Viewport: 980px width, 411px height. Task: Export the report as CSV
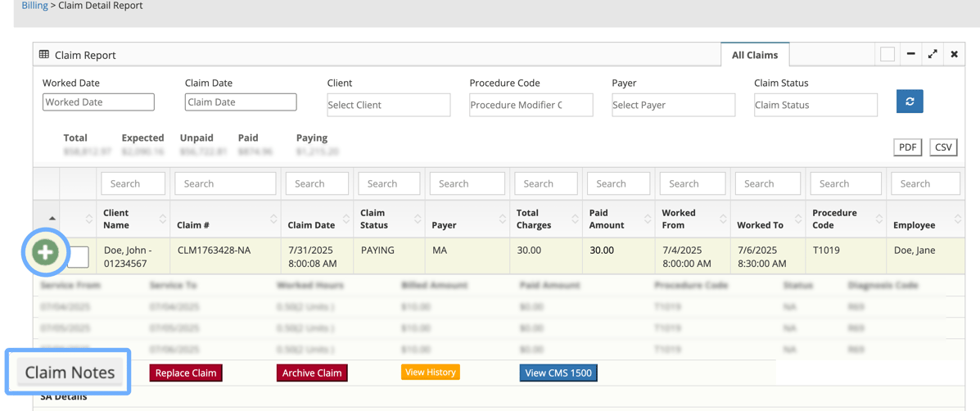(944, 147)
